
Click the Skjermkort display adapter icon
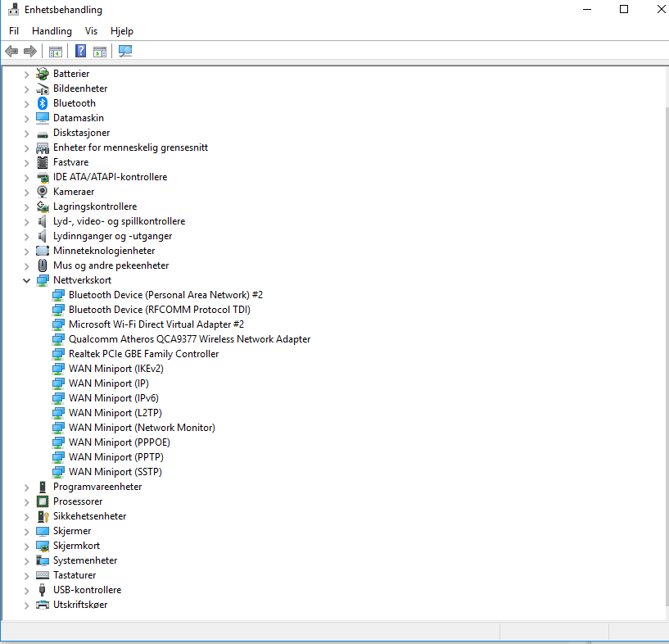tap(43, 546)
